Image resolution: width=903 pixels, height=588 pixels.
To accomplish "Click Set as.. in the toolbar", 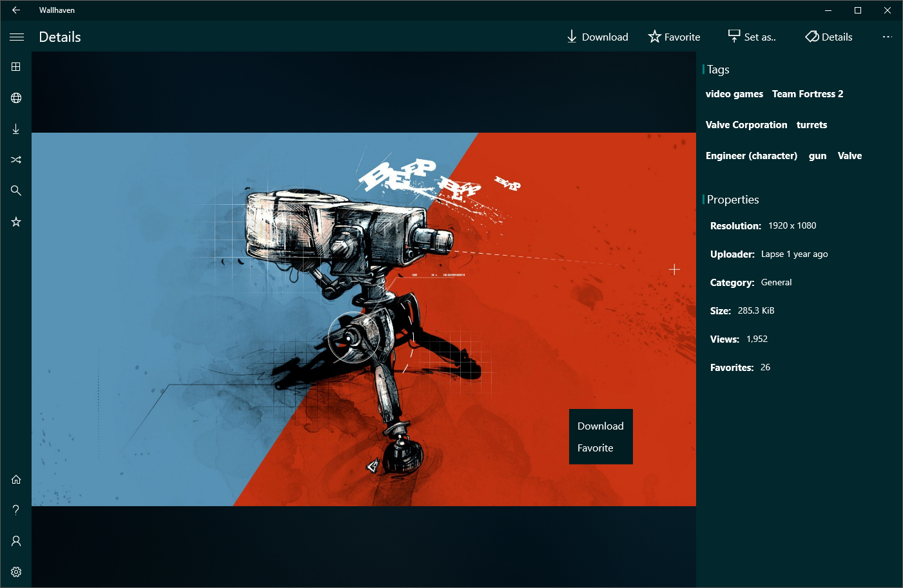I will click(752, 37).
